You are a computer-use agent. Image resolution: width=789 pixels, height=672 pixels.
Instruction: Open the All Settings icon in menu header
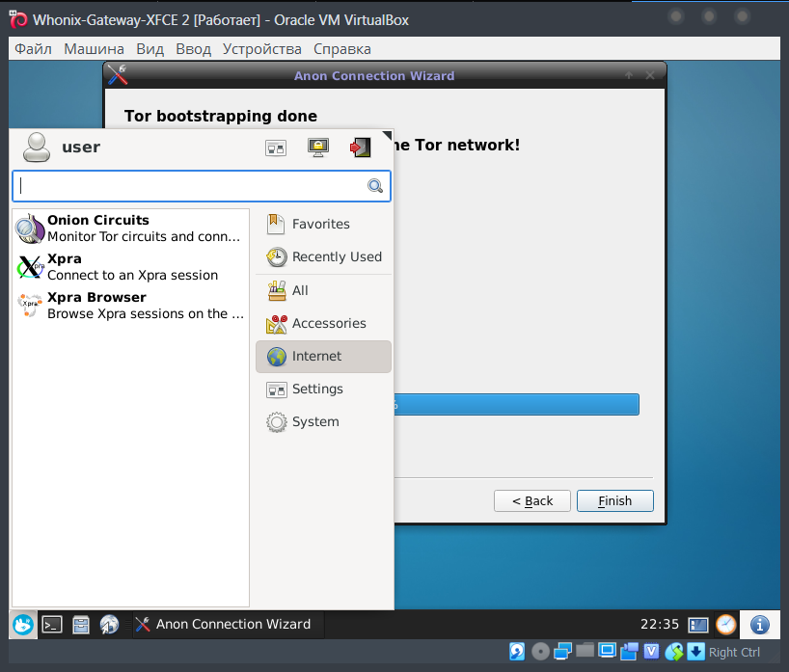click(276, 148)
